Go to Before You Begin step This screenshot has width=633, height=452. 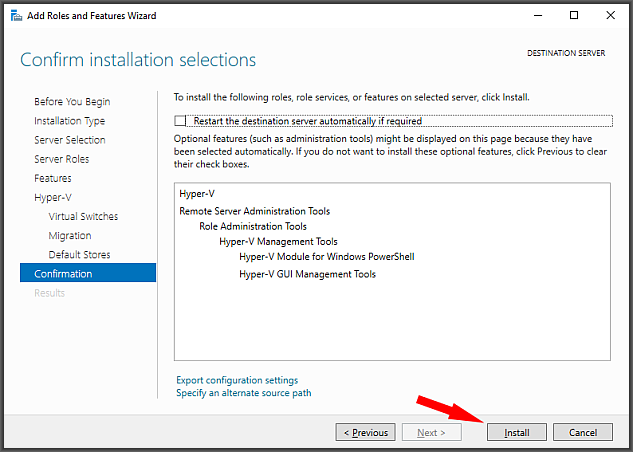point(72,102)
